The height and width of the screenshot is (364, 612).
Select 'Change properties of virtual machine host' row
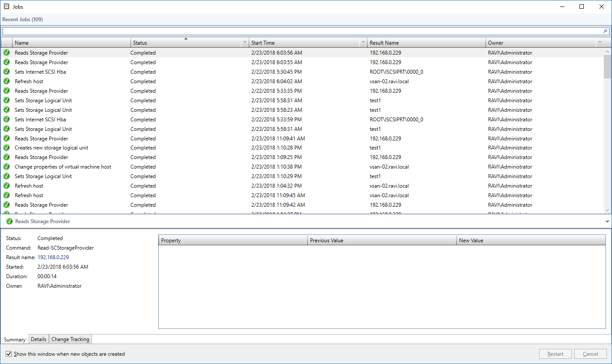(302, 167)
